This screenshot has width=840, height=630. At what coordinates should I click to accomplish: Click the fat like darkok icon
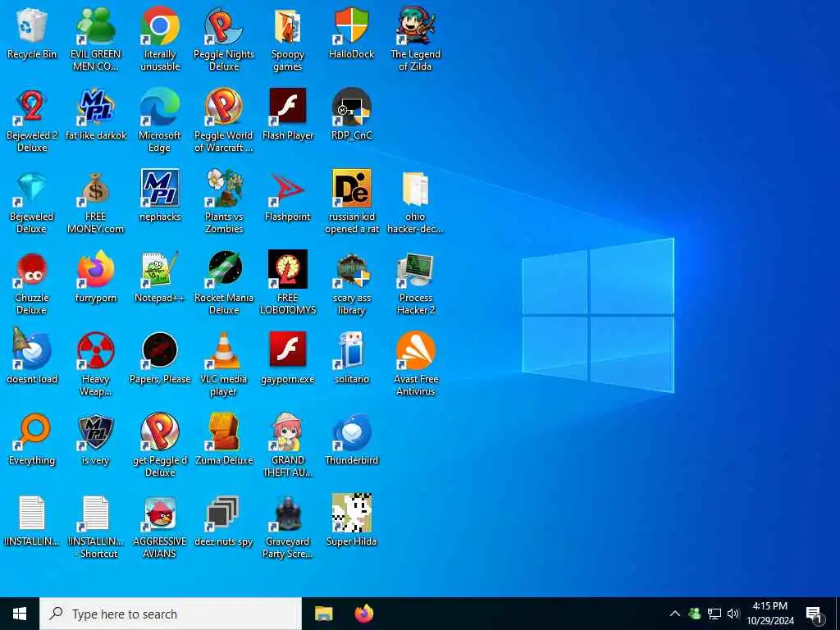(95, 107)
